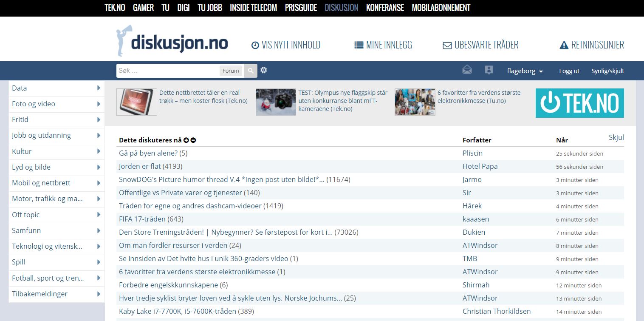This screenshot has height=321, width=644.
Task: Expand the Data category arrow
Action: pos(99,88)
